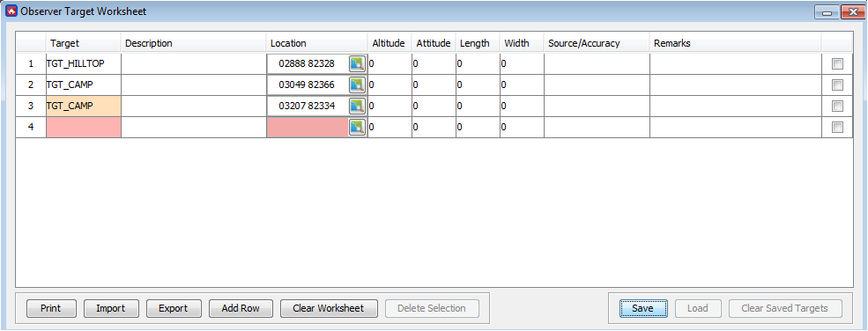
Task: Select row number 4 header
Action: tap(31, 127)
